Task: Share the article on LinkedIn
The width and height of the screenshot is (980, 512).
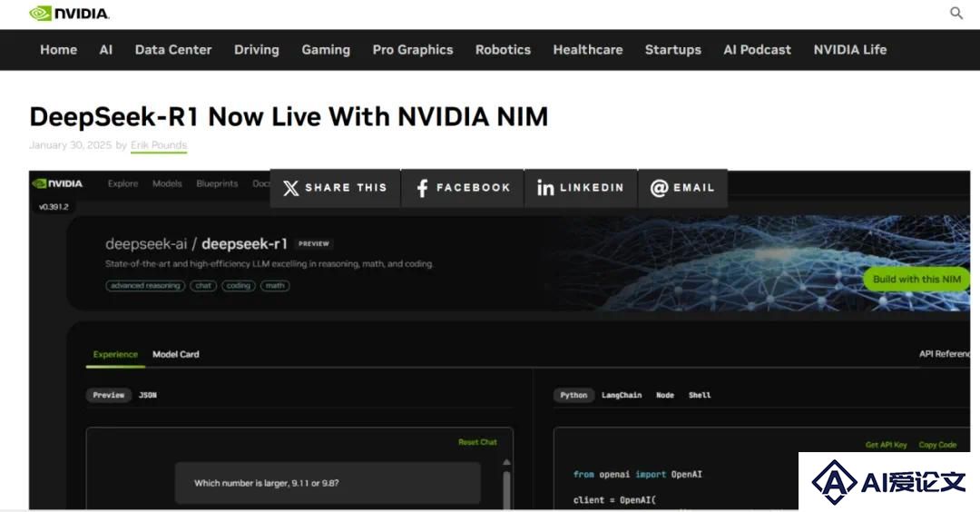Action: 581,188
